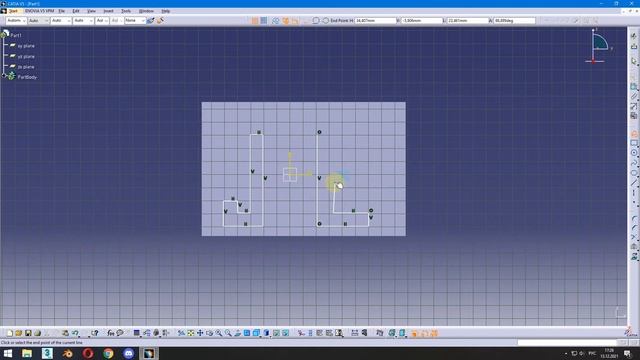The height and width of the screenshot is (360, 640).
Task: Click the active orange Profile tool
Action: coord(634,134)
